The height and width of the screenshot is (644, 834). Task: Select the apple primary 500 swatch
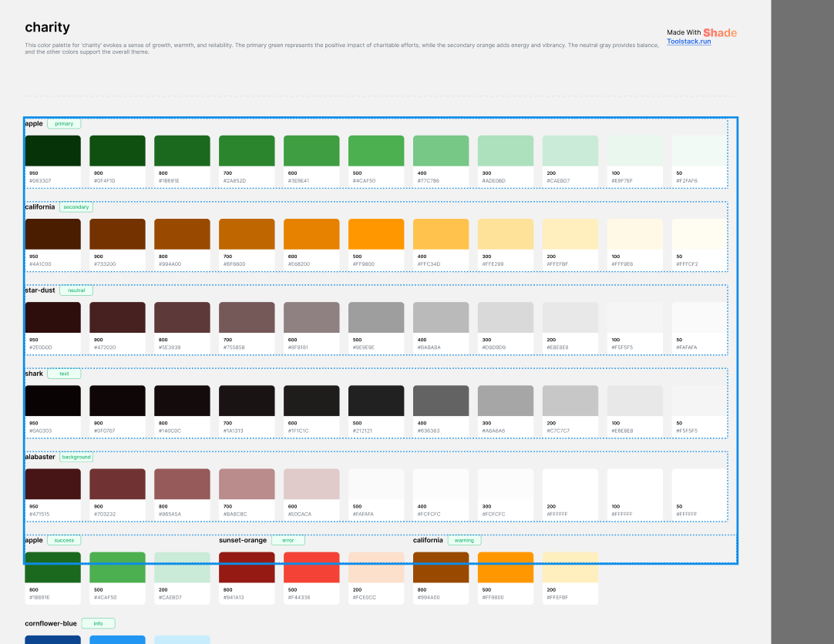(376, 151)
